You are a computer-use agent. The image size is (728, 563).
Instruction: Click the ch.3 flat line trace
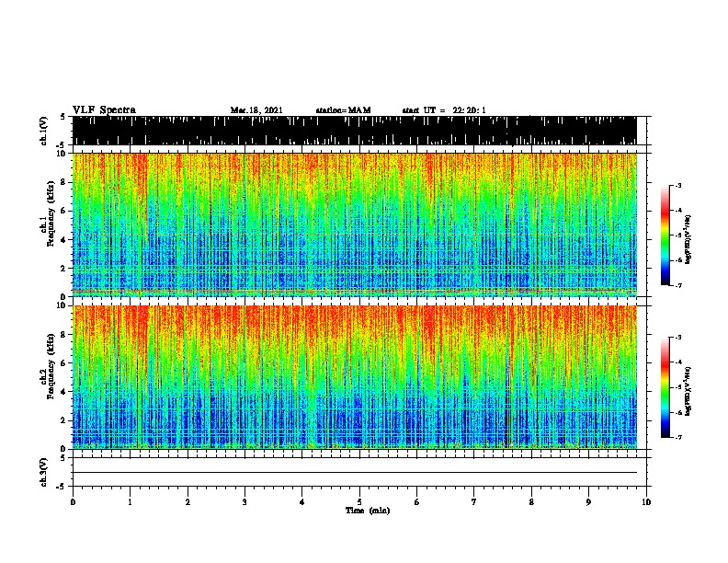point(355,473)
